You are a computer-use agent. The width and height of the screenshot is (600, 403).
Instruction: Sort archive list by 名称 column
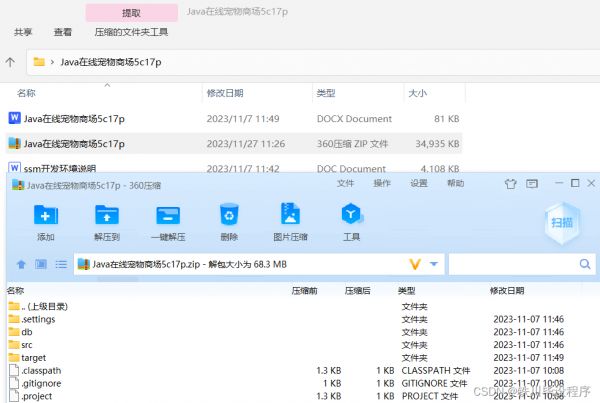pos(15,291)
